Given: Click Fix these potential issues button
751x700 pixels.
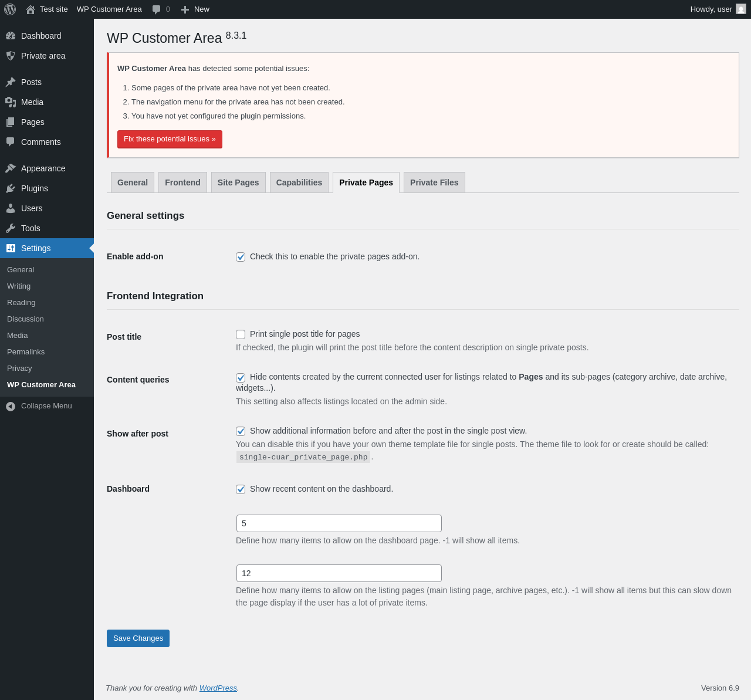Looking at the screenshot, I should [170, 139].
